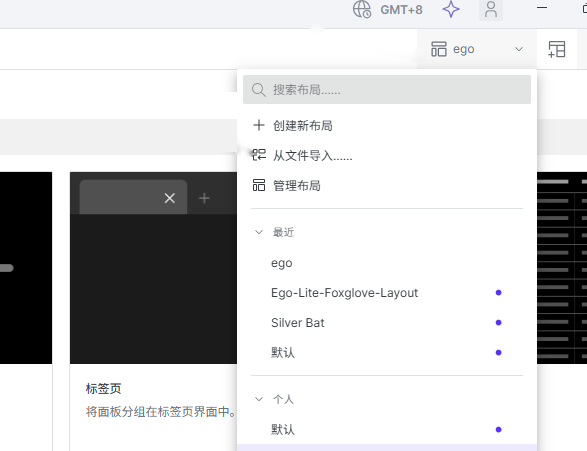Click modified dot beside Personal 默认
This screenshot has height=451, width=587.
[x=498, y=429]
